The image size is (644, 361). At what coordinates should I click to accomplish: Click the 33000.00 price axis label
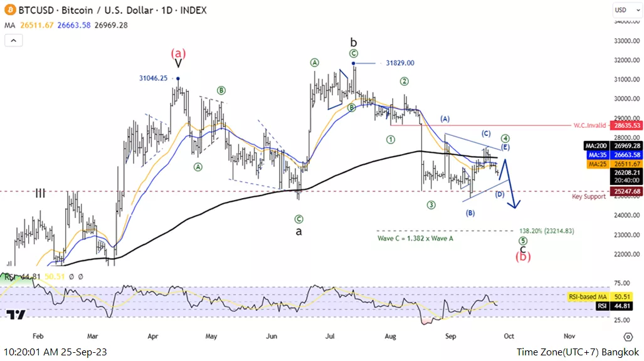[x=626, y=41]
